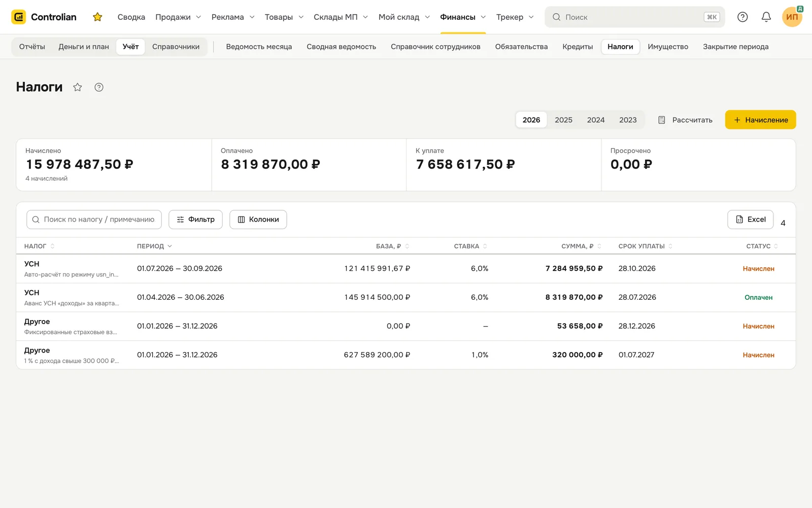This screenshot has height=508, width=812.
Task: Add Налоги page to favorites star
Action: click(x=78, y=87)
